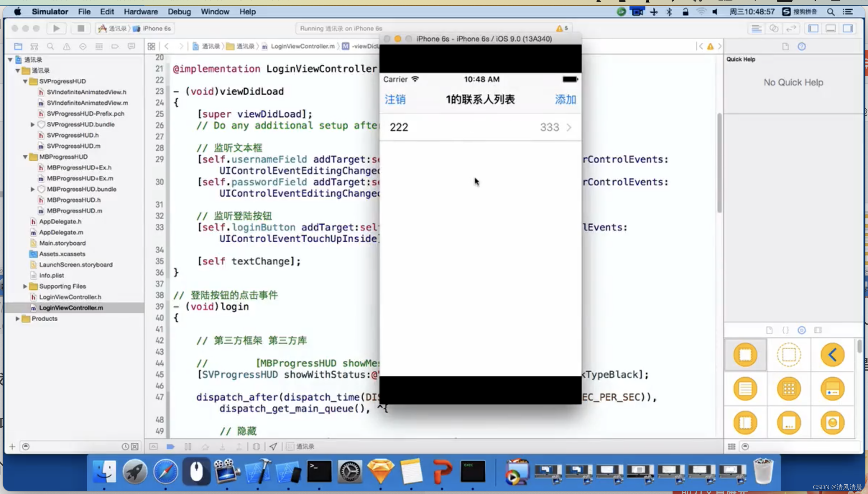
Task: Go back in editor history
Action: (166, 46)
